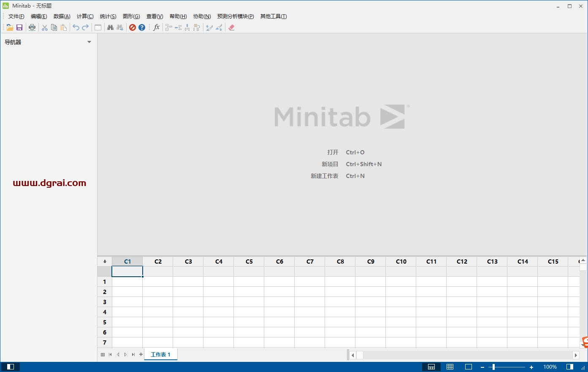Image resolution: width=588 pixels, height=372 pixels.
Task: Open the 计算(C) menu
Action: pyautogui.click(x=85, y=16)
